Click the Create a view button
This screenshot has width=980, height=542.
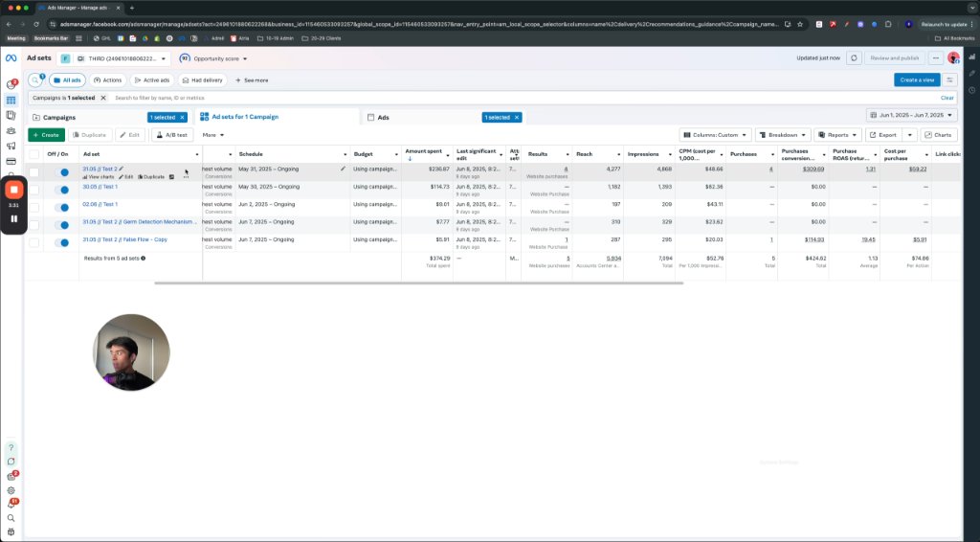coord(917,80)
